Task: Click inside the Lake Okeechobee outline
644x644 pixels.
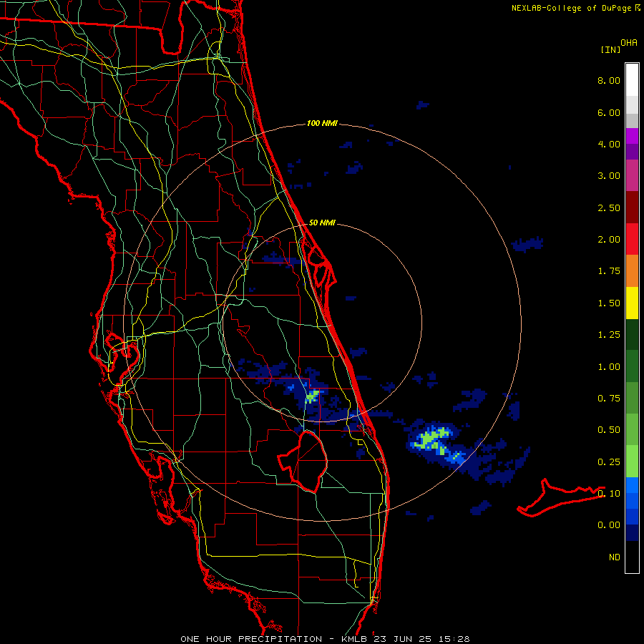Action: coord(306,460)
